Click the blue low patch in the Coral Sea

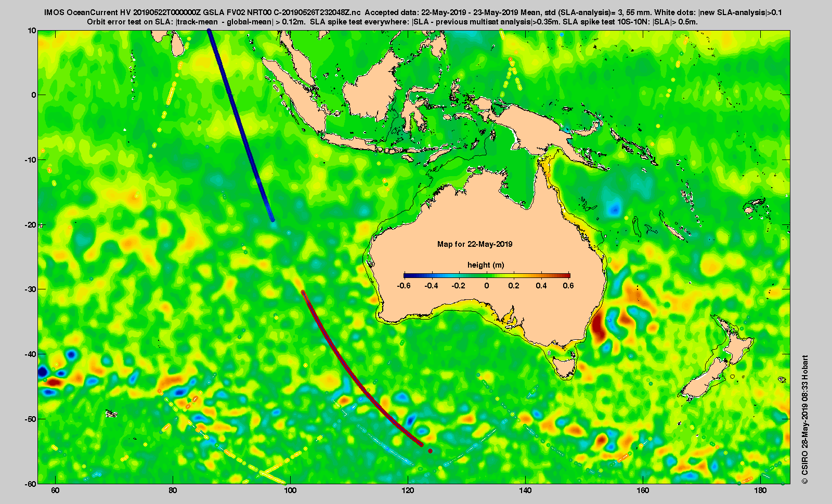[x=615, y=209]
